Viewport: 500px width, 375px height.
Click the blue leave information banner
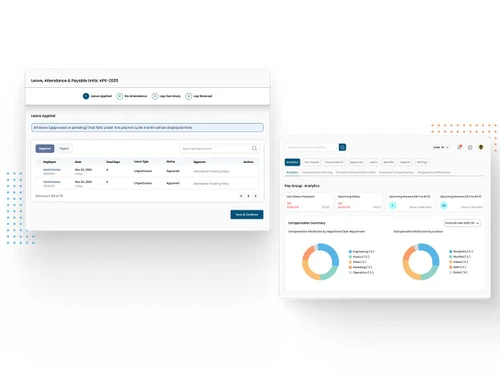(147, 128)
